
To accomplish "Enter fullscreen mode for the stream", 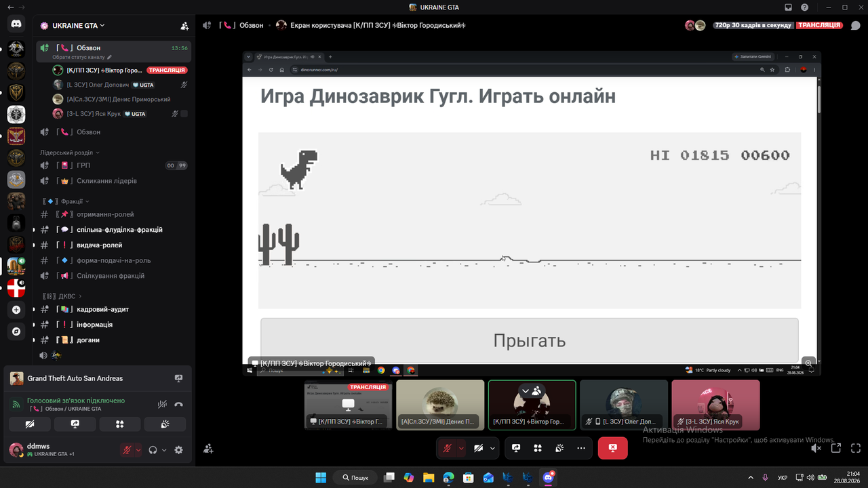I will coord(856,448).
